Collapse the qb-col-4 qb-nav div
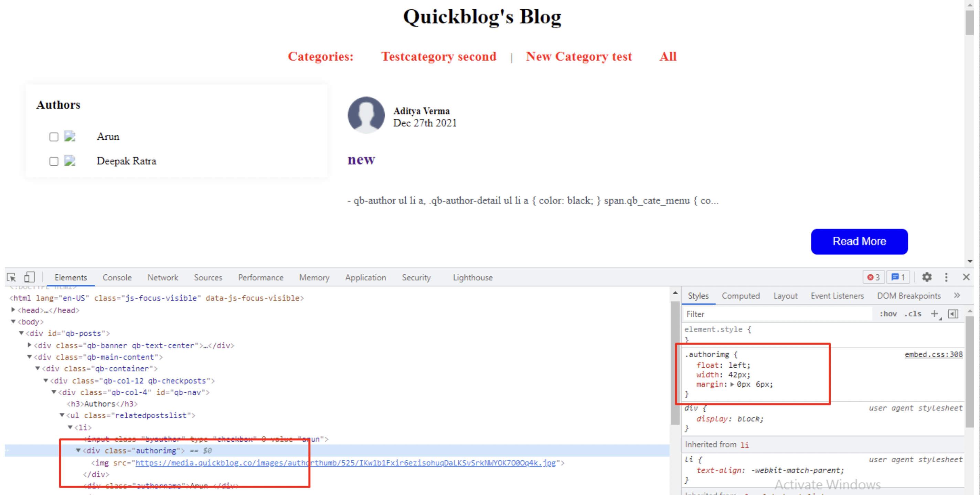Screen dimensions: 980x495 54,392
